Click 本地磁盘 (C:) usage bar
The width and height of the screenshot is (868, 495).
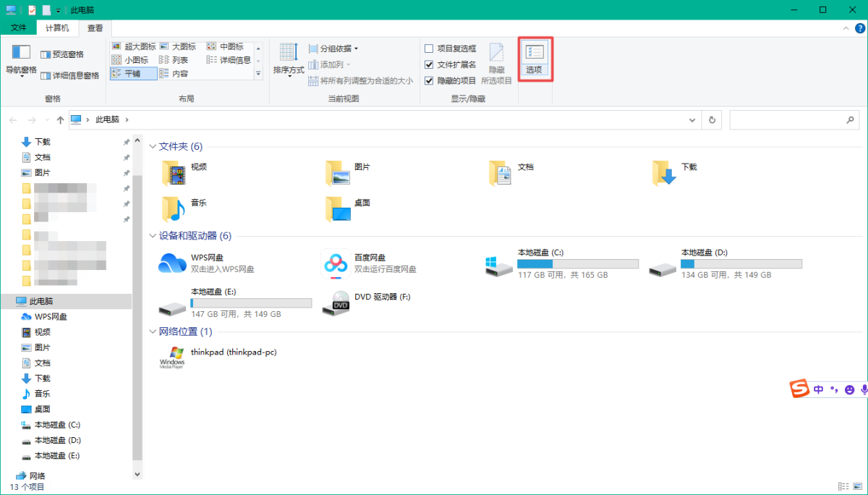tap(578, 264)
